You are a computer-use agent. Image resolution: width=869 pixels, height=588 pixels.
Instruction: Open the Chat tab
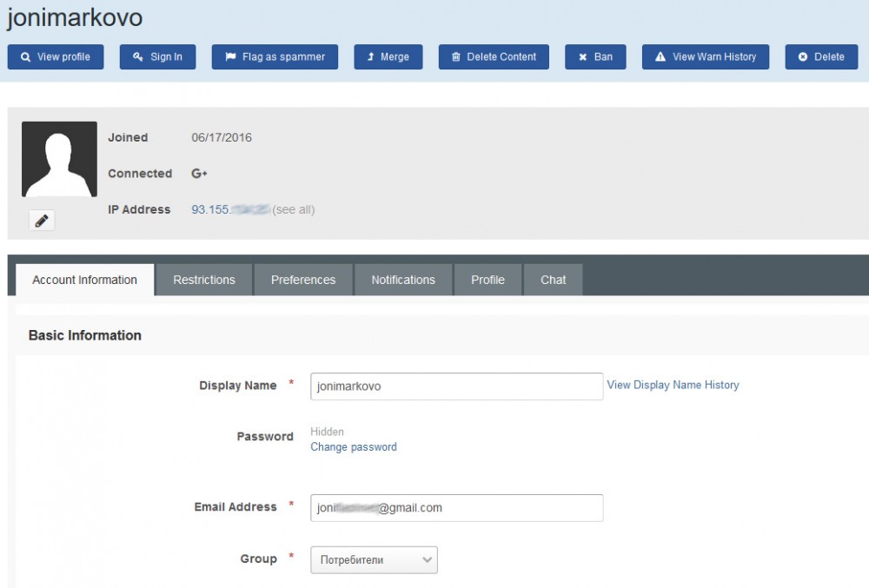click(553, 280)
